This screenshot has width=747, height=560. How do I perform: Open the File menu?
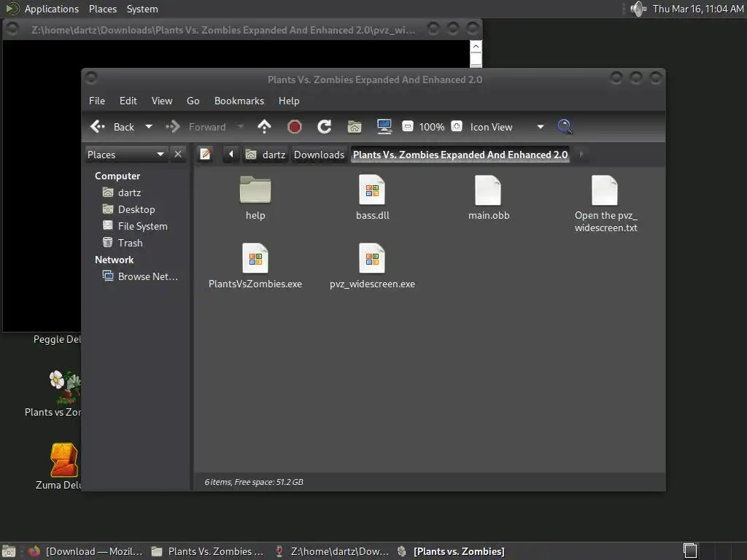click(x=97, y=101)
